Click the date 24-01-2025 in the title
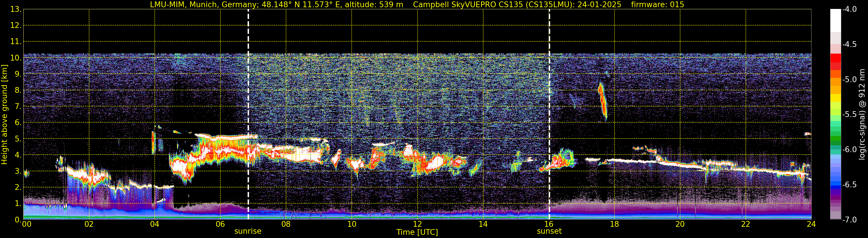The height and width of the screenshot is (238, 868). click(599, 5)
